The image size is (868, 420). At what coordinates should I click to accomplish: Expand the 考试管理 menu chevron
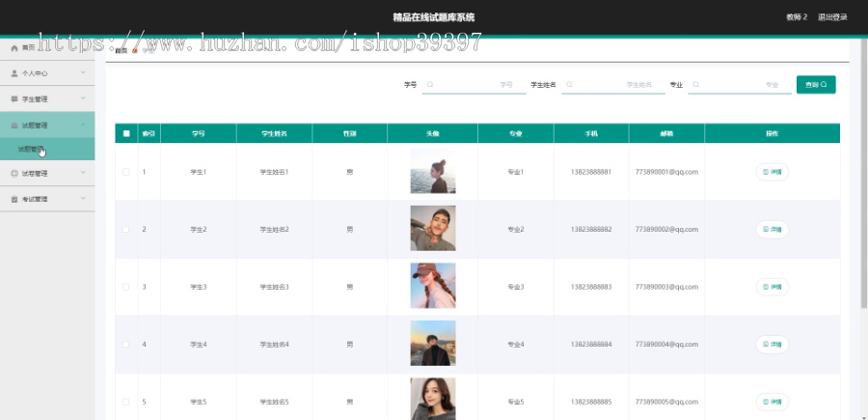pos(83,198)
